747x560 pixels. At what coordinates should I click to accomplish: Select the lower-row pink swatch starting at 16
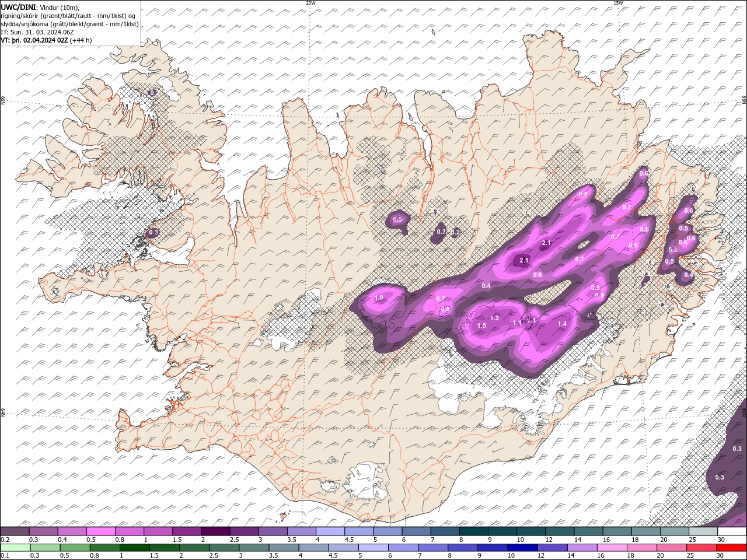click(612, 548)
